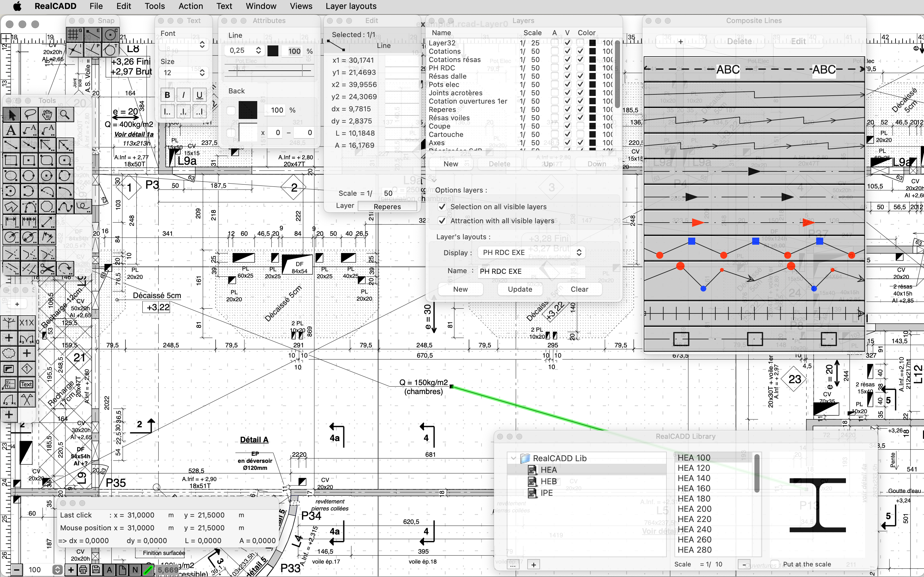Click New button in Layer's layouts section
Image resolution: width=924 pixels, height=577 pixels.
460,289
